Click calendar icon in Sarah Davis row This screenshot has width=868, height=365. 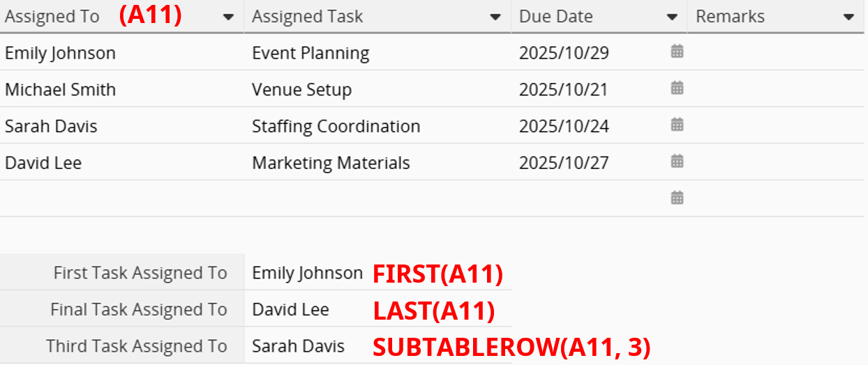pyautogui.click(x=677, y=125)
